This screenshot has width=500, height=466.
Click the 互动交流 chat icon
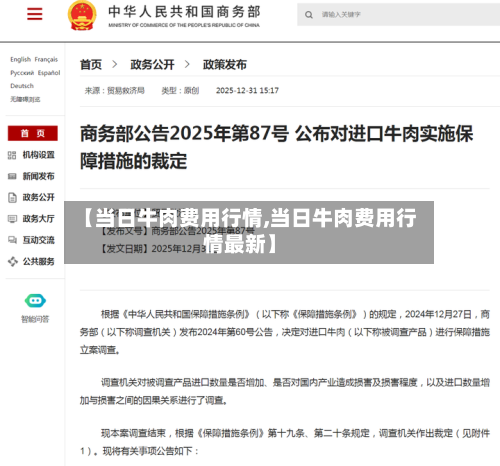12,240
